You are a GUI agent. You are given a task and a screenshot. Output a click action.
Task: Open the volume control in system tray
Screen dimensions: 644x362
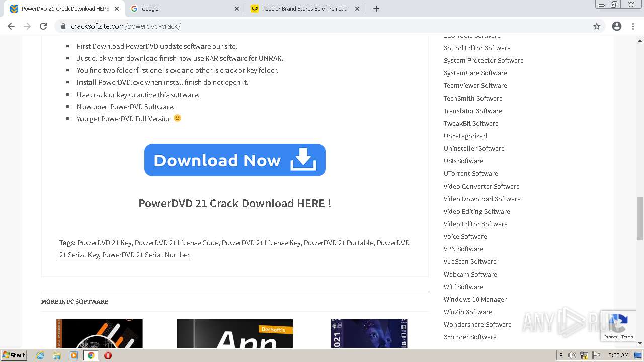(572, 355)
